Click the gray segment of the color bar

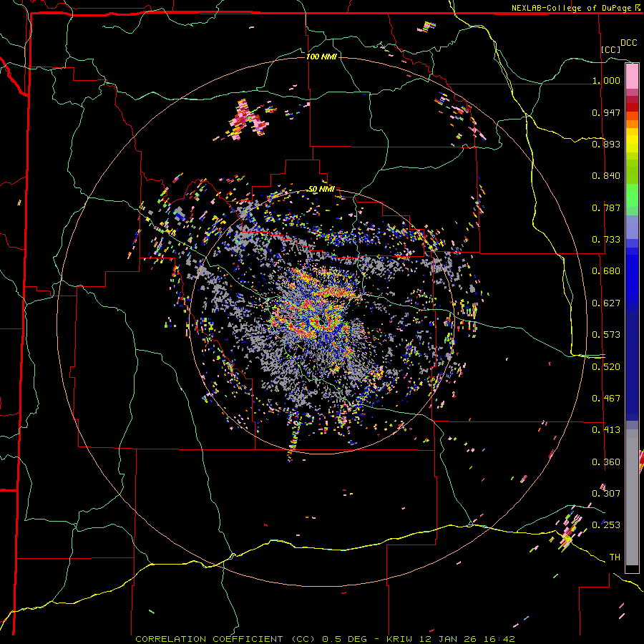[632, 497]
